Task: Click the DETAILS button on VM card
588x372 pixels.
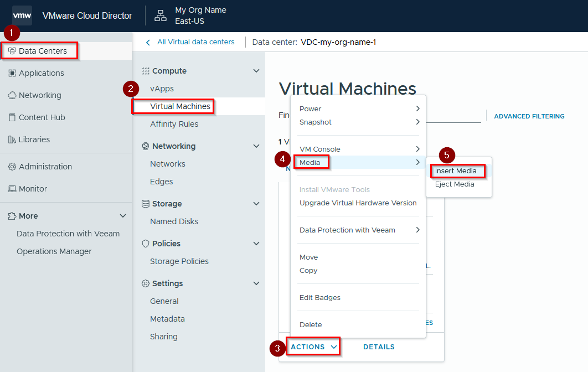Action: 379,347
